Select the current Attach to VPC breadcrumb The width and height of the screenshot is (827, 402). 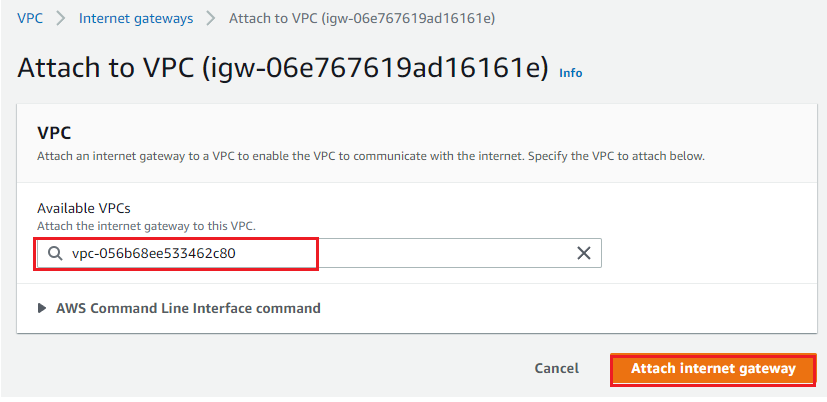click(x=362, y=19)
